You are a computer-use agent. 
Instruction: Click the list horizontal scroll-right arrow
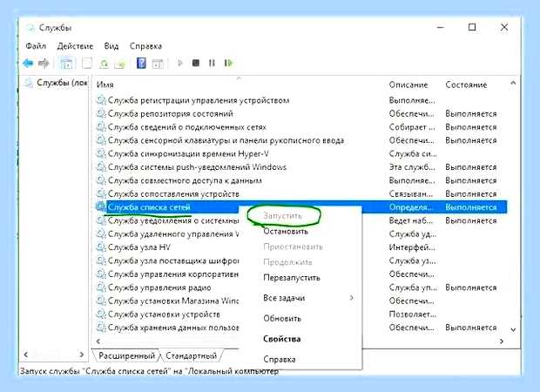[502, 341]
